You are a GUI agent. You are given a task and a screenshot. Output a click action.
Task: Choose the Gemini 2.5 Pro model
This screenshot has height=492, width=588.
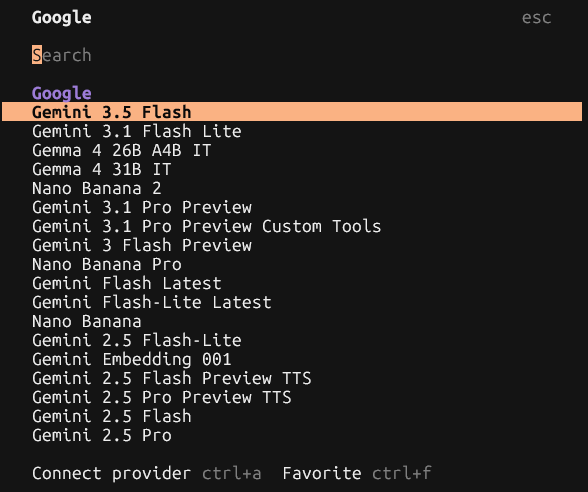coord(292,435)
